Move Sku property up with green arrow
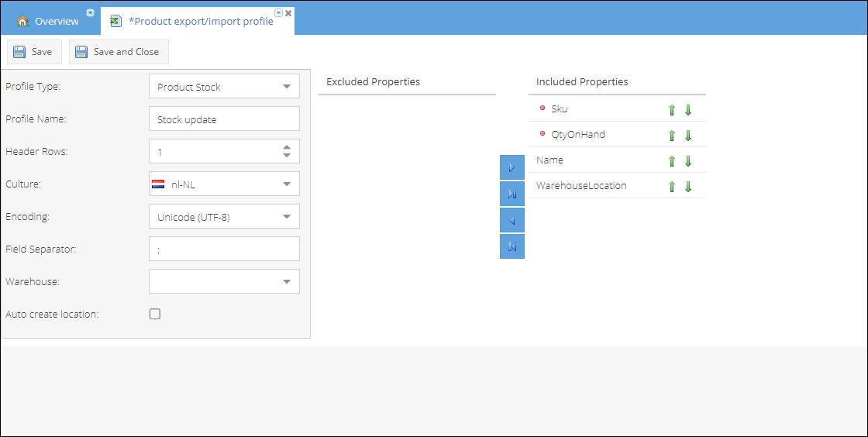The height and width of the screenshot is (437, 868). click(672, 109)
